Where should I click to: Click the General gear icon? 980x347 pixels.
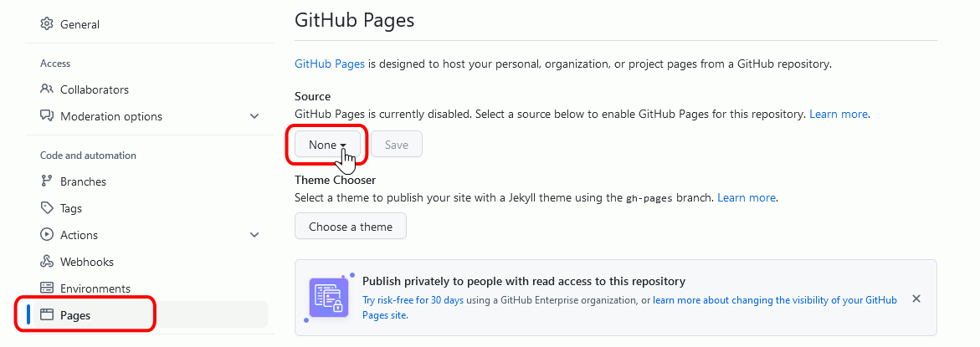pos(47,24)
